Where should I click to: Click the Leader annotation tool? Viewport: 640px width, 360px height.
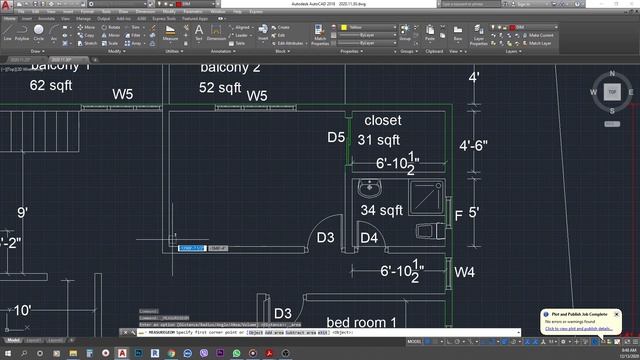point(238,36)
